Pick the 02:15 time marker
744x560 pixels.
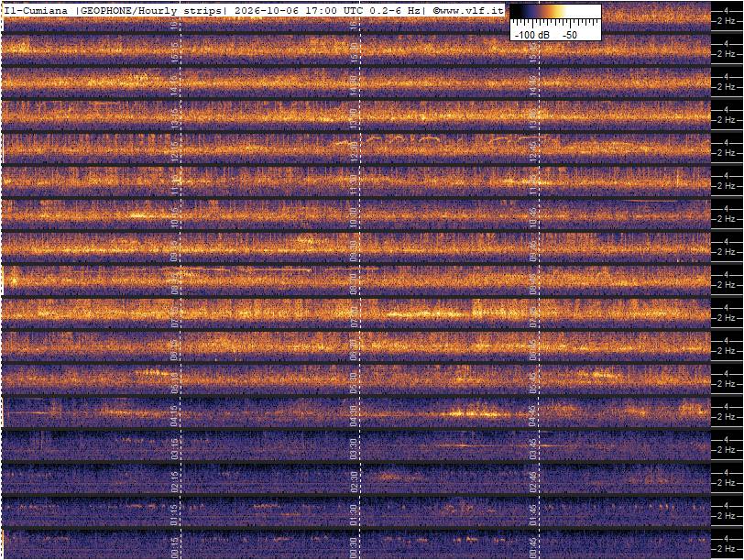coord(175,482)
